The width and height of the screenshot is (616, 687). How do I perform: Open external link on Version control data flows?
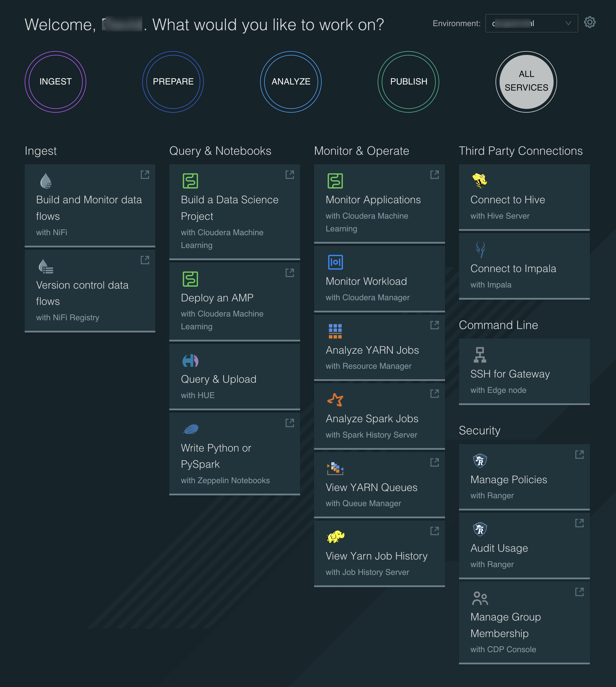pos(145,260)
